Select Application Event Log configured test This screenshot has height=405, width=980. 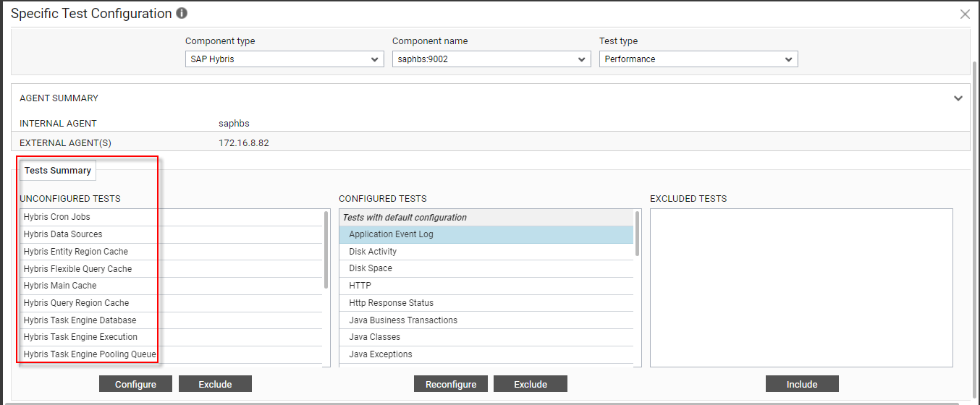[486, 234]
